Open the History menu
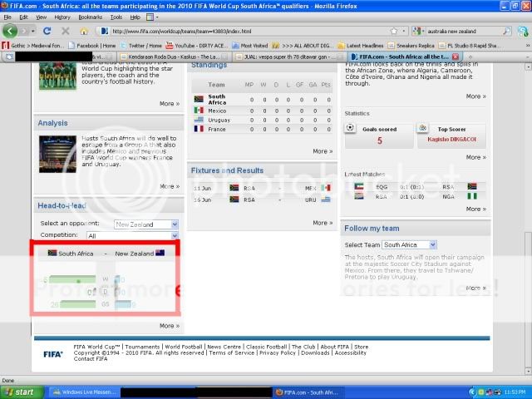Viewport: 532px width, 399px height. [62, 17]
